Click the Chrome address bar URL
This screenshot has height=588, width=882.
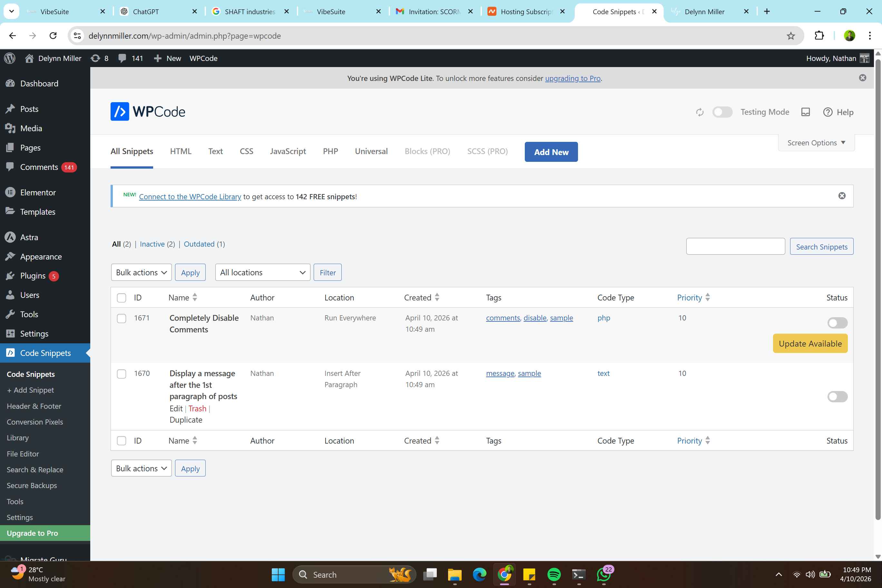[x=184, y=36]
